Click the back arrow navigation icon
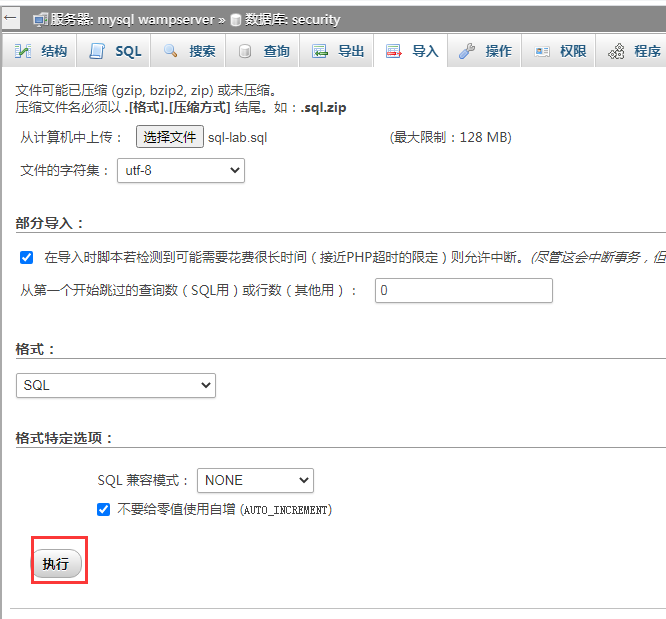The image size is (666, 619). (x=10, y=19)
